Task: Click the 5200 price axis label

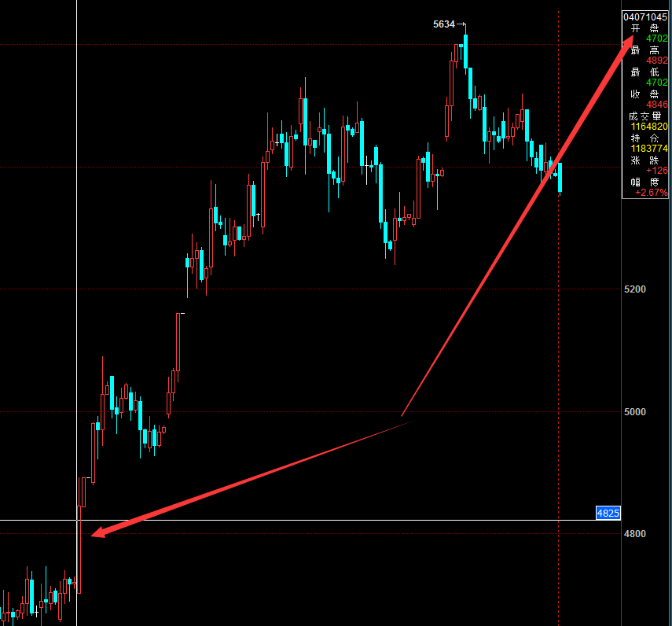Action: pyautogui.click(x=635, y=289)
